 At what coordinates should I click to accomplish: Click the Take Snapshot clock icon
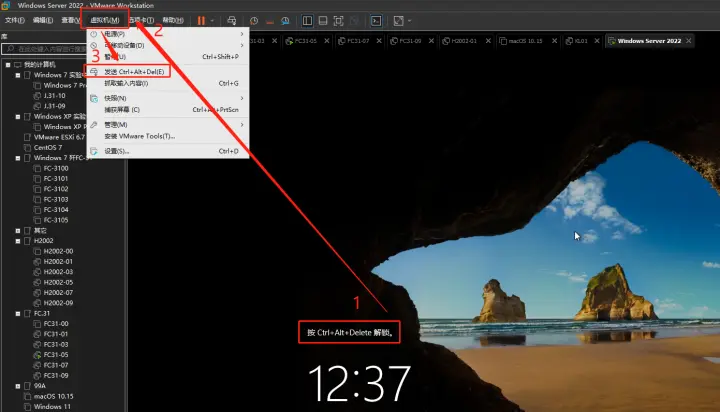click(x=254, y=21)
